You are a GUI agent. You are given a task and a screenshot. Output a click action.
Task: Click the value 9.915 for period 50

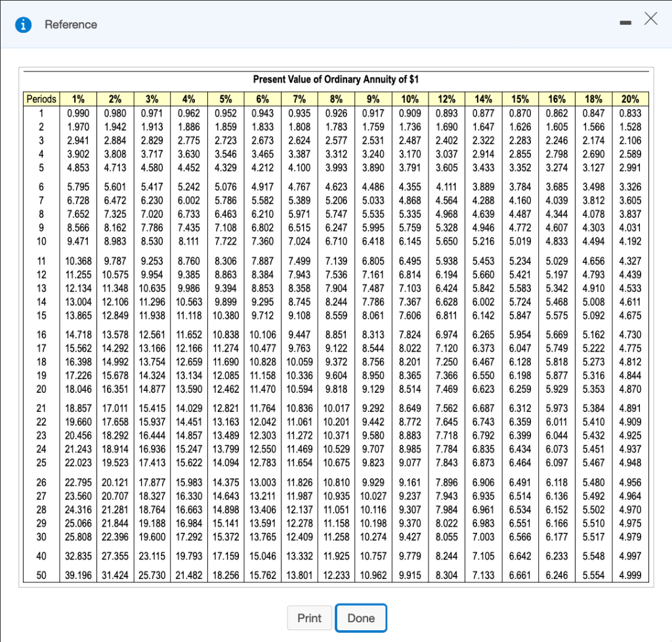[409, 575]
